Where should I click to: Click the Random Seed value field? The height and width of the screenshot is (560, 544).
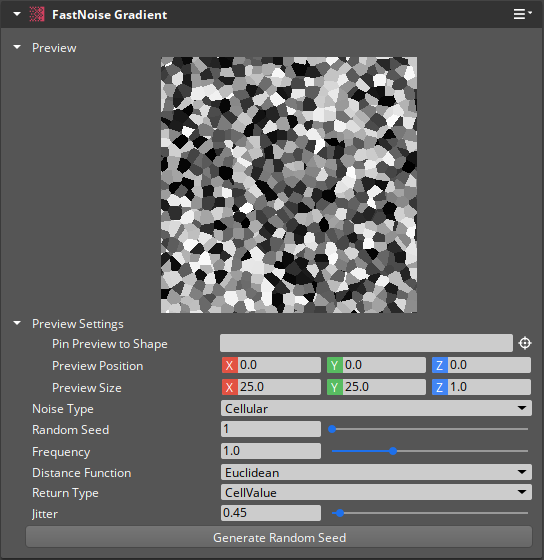click(271, 429)
